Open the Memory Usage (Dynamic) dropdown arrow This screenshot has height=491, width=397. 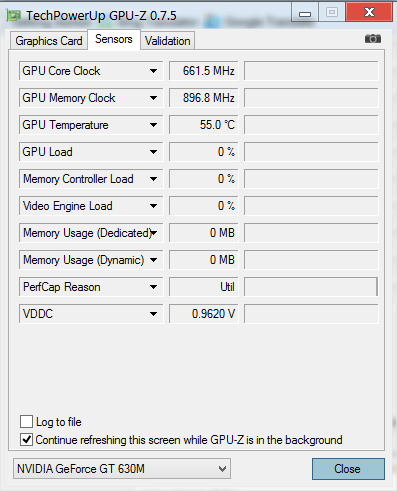pyautogui.click(x=153, y=260)
